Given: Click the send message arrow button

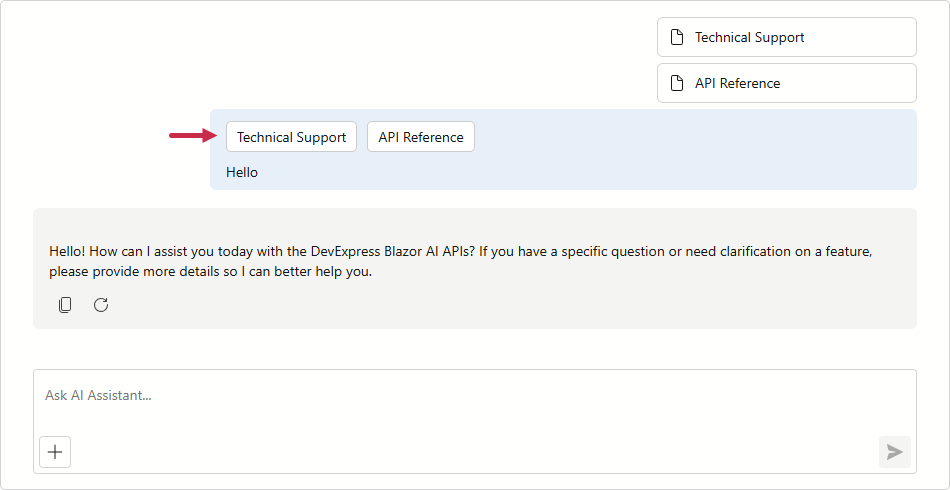Looking at the screenshot, I should (x=895, y=452).
